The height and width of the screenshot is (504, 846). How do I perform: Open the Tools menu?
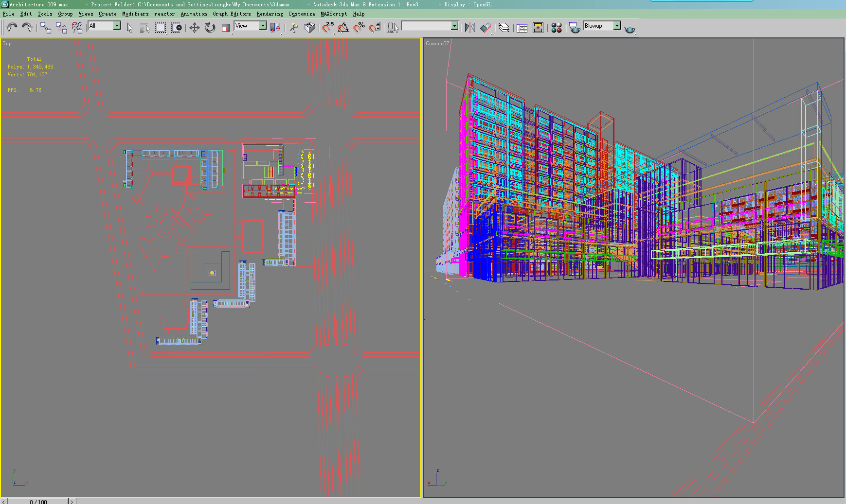45,14
